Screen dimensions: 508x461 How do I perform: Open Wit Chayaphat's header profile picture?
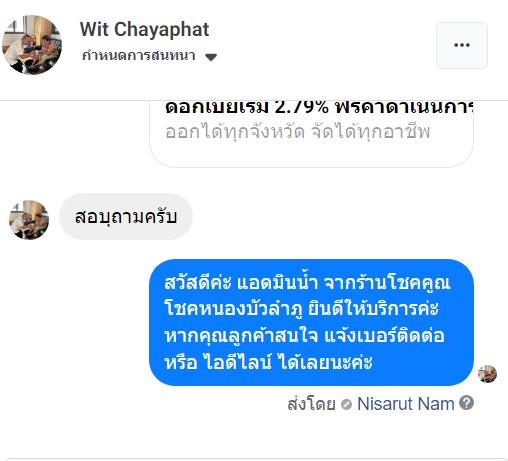(x=32, y=45)
